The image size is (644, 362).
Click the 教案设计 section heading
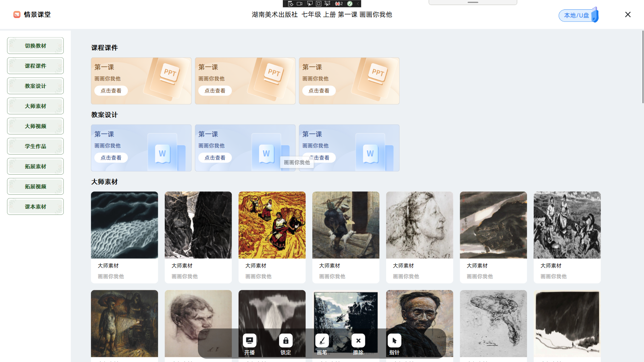pos(104,115)
